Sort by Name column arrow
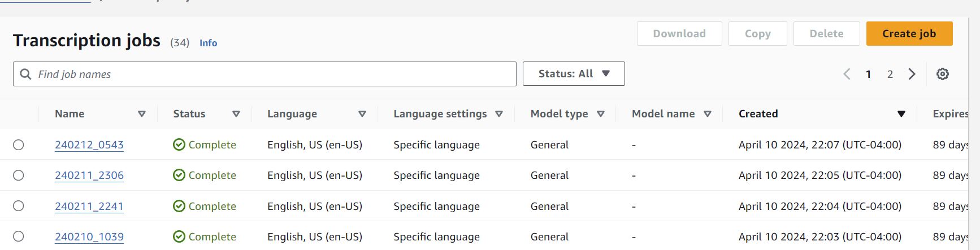The image size is (980, 250). pos(142,114)
